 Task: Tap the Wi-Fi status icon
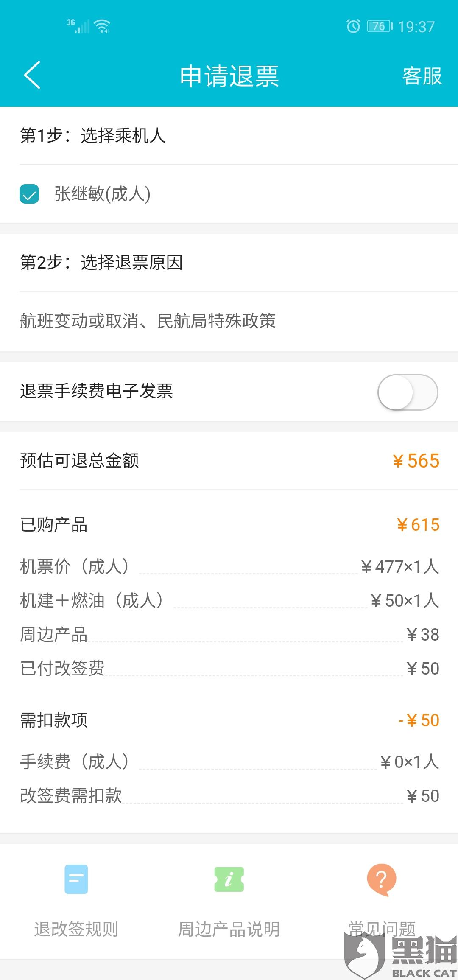(103, 26)
